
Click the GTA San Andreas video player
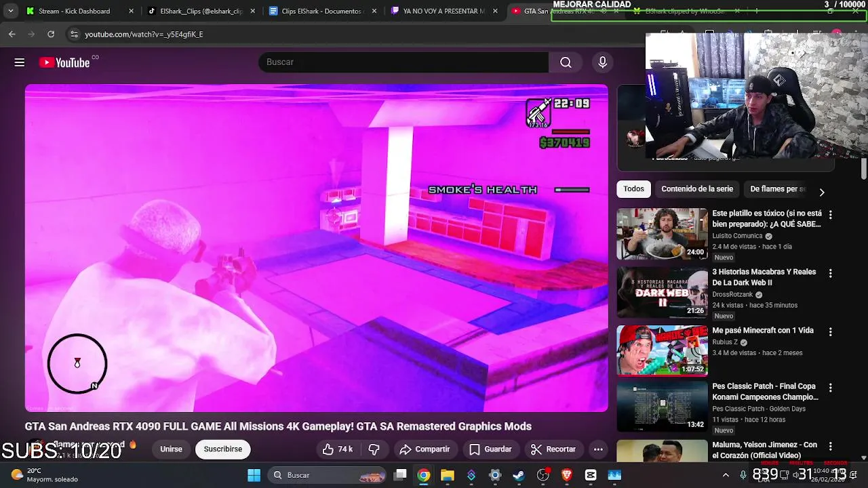[317, 248]
